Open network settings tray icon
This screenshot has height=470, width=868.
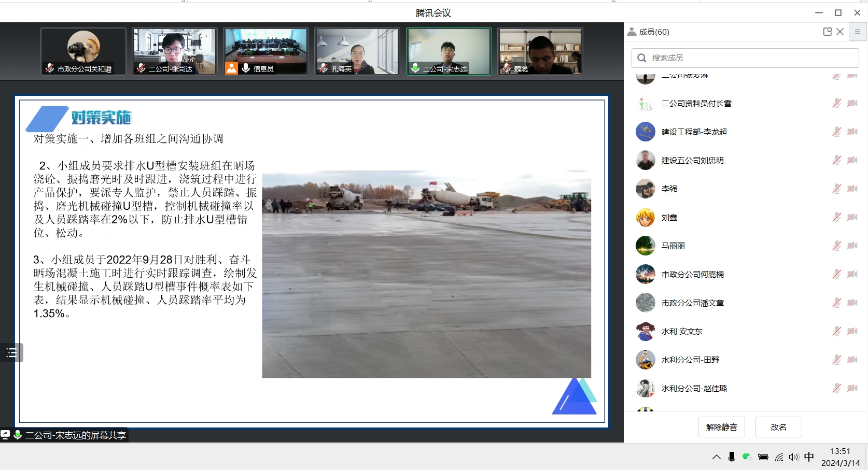pyautogui.click(x=779, y=457)
